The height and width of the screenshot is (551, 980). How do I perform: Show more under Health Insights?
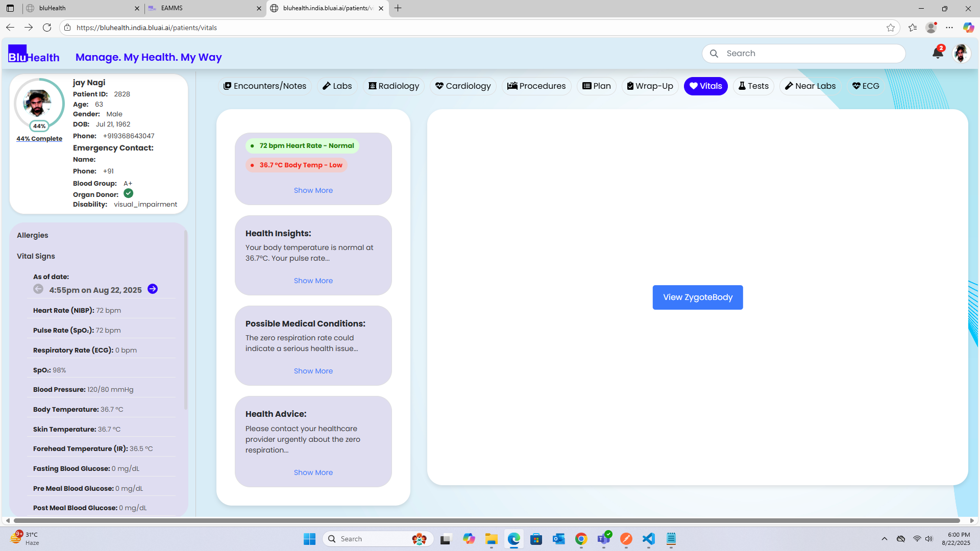coord(313,281)
